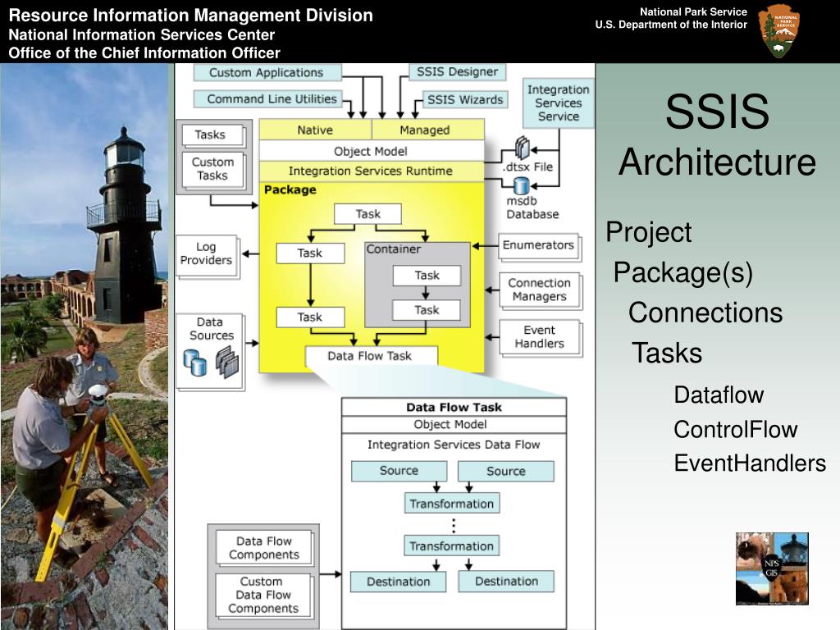Click the "Dataflow" bullet
840x630 pixels.
pyautogui.click(x=719, y=395)
